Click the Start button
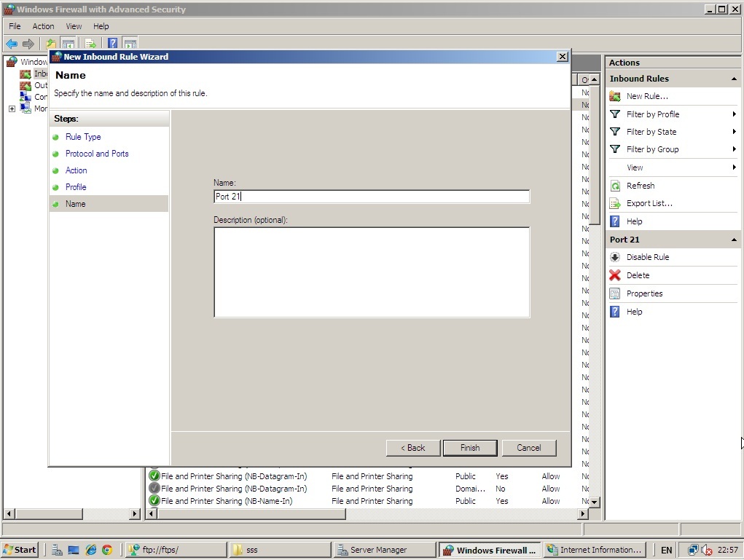 coord(20,550)
